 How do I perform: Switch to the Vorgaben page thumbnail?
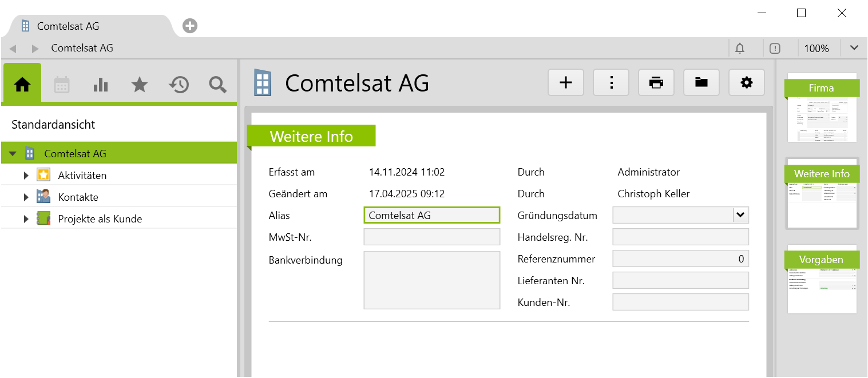822,279
